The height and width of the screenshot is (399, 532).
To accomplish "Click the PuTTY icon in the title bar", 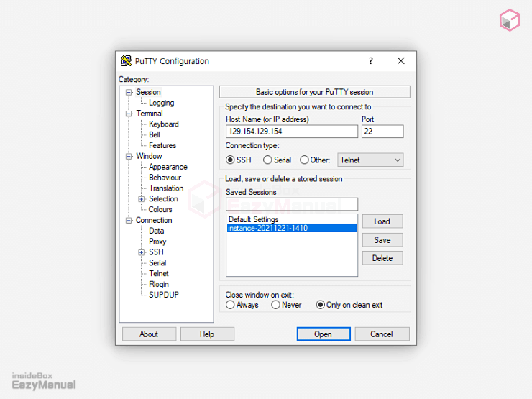I will 126,61.
